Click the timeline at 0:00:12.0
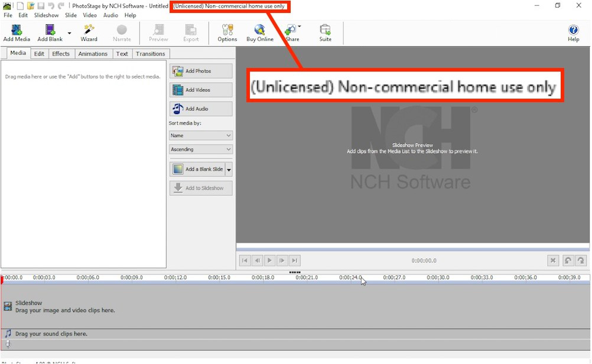 [175, 278]
